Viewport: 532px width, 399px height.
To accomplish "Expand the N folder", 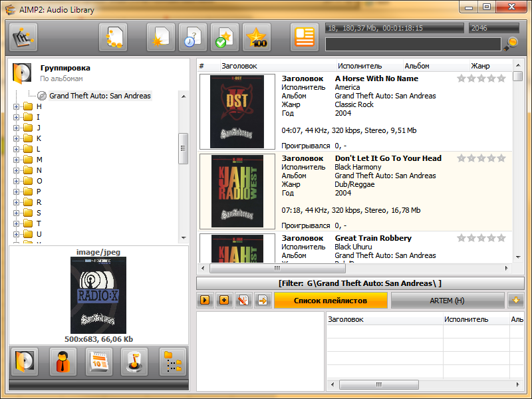I will pos(16,170).
